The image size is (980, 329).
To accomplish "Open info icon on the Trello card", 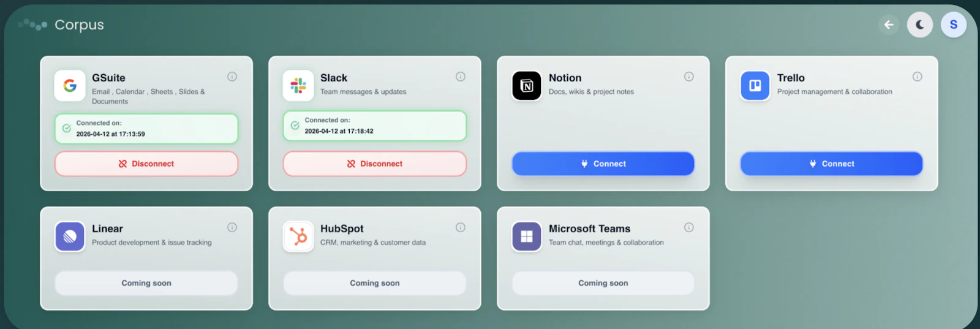I will click(918, 77).
